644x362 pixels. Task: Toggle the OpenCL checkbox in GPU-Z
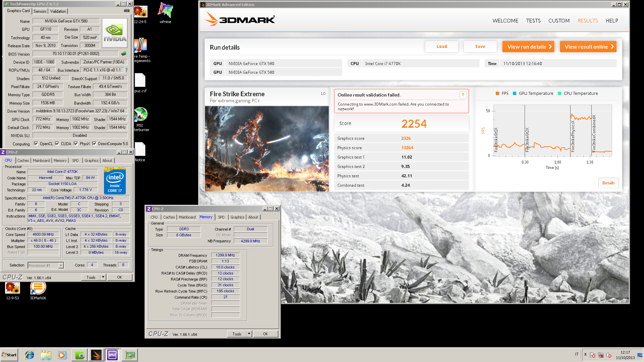click(x=36, y=144)
